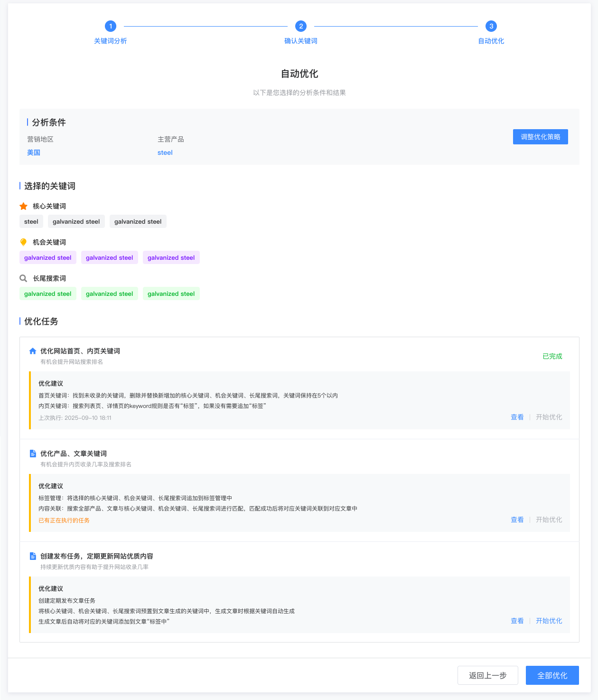Open 查看 for homepage keyword optimization task
The image size is (598, 700).
click(517, 417)
